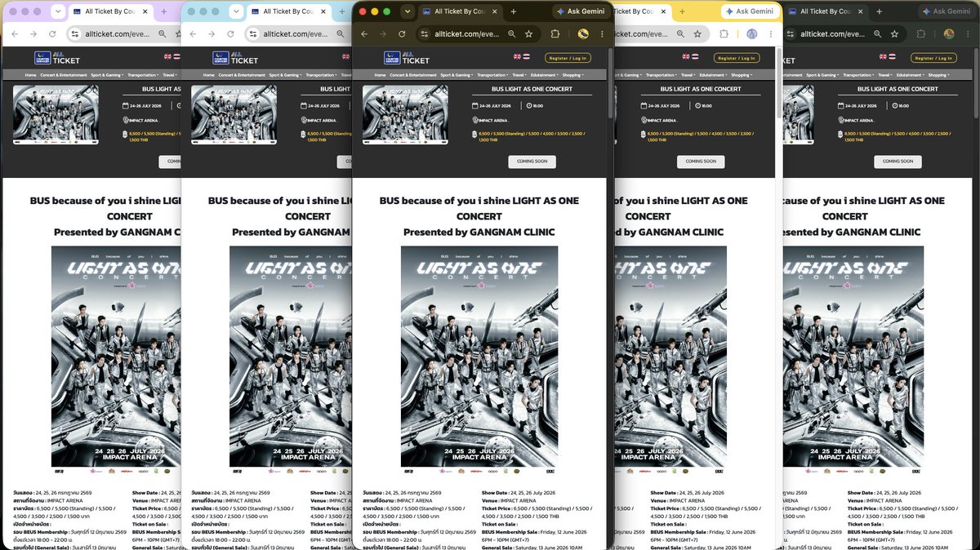Image resolution: width=980 pixels, height=550 pixels.
Task: Go to Home menu in purple window
Action: 30,74
